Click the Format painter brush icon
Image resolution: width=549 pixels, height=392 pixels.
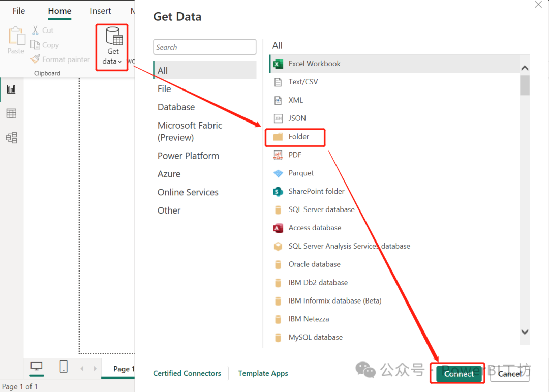pos(35,59)
